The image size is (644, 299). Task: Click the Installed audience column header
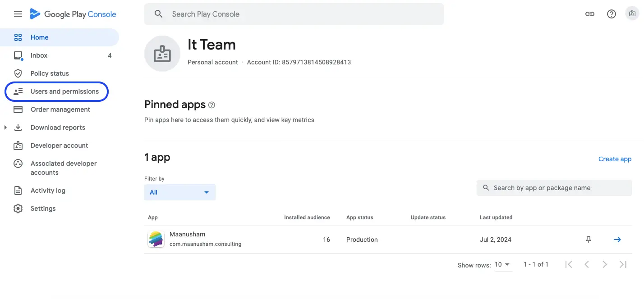(307, 217)
